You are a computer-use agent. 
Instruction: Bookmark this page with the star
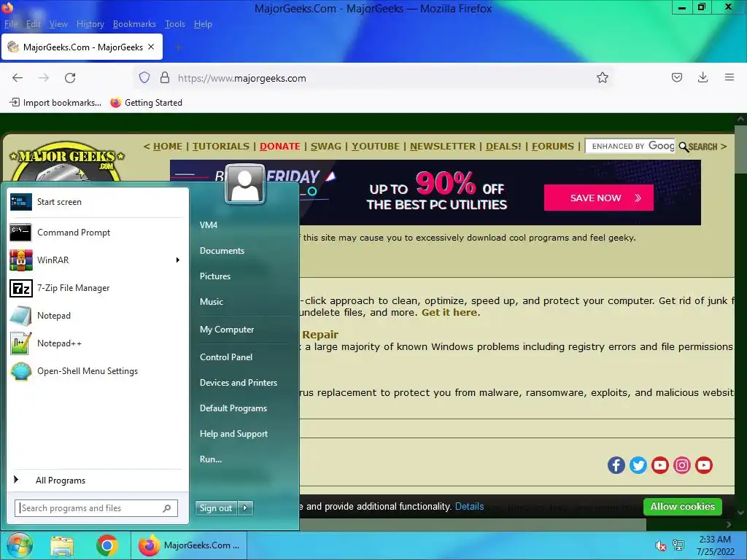tap(602, 77)
